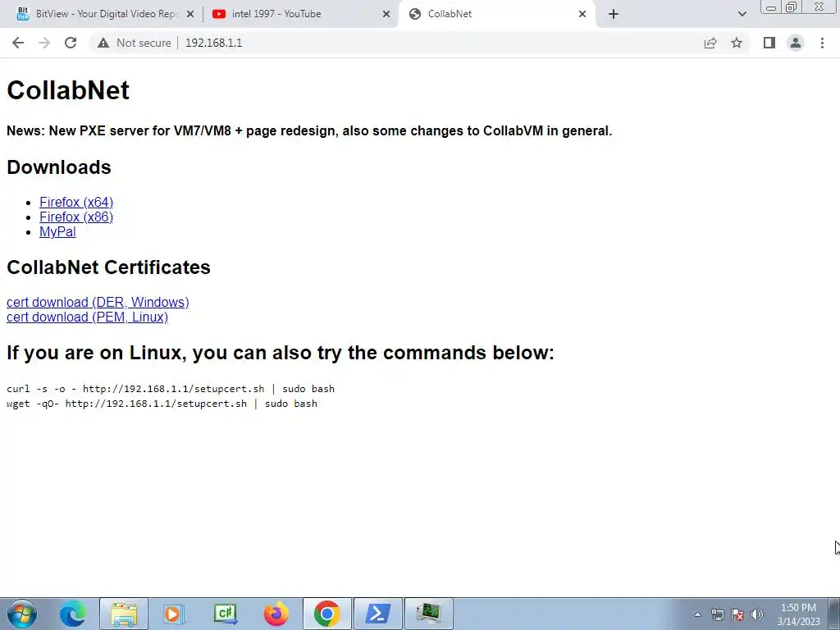Viewport: 840px width, 630px height.
Task: Click the News PXE server announcement text
Action: 309,130
